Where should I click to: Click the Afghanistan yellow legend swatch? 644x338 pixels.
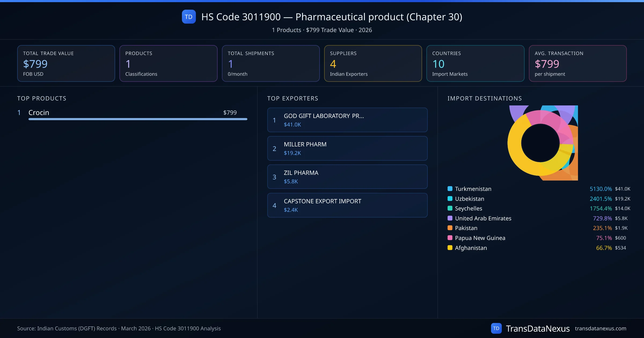pos(450,248)
